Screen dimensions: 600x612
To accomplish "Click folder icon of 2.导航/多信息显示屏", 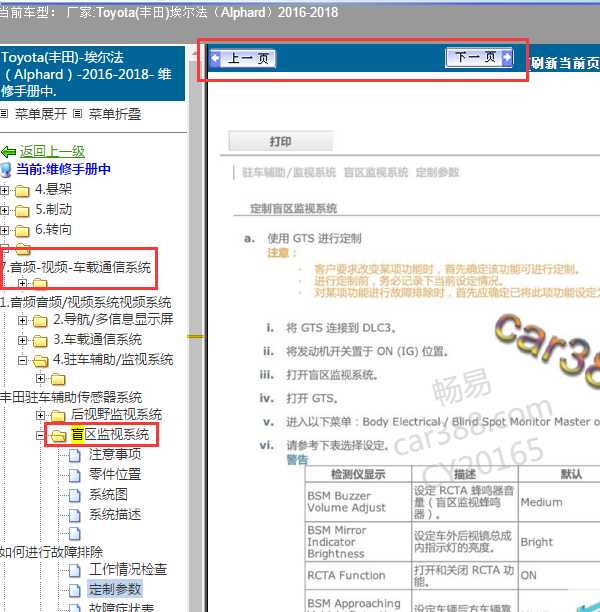I will (40, 321).
